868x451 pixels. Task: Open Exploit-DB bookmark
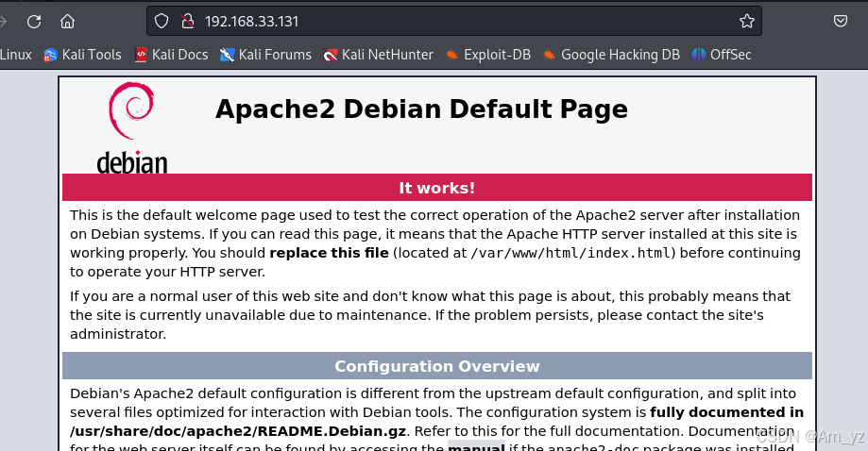tap(488, 55)
